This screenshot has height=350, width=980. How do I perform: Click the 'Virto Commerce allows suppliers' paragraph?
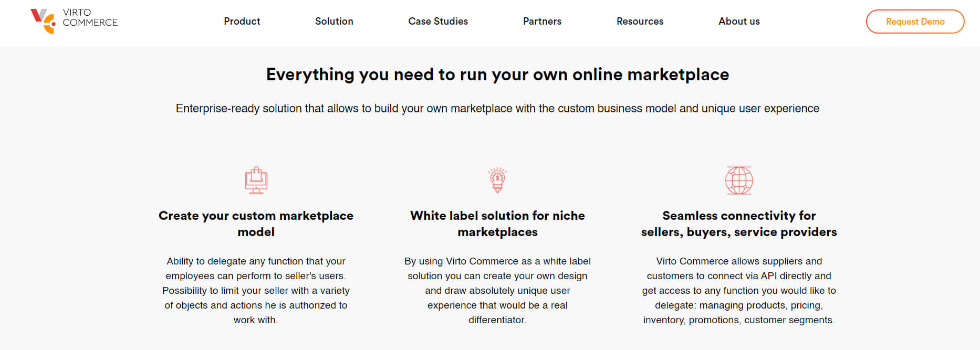tap(739, 290)
